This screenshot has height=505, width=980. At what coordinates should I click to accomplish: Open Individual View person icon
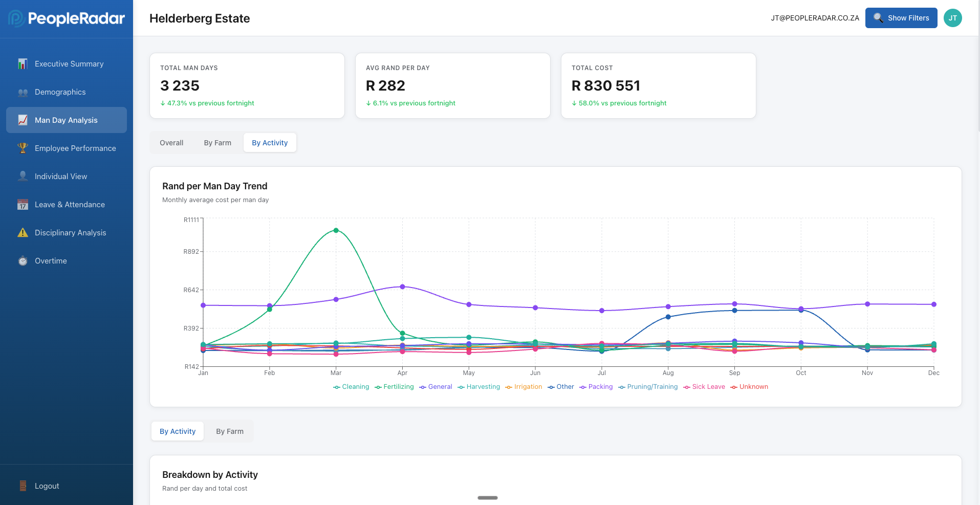pos(23,176)
